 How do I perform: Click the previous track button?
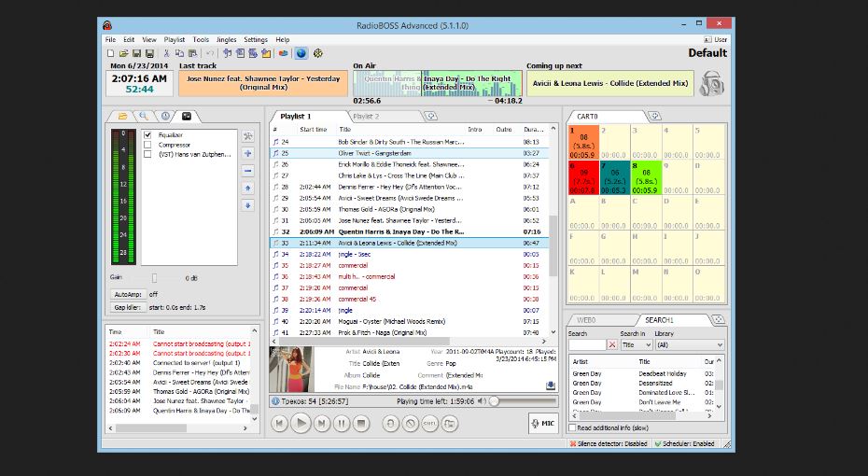(280, 424)
